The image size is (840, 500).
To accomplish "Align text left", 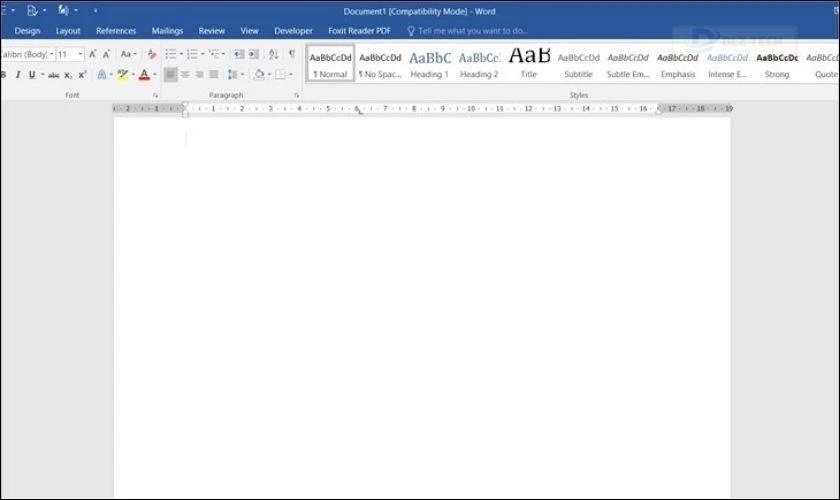I will 170,75.
